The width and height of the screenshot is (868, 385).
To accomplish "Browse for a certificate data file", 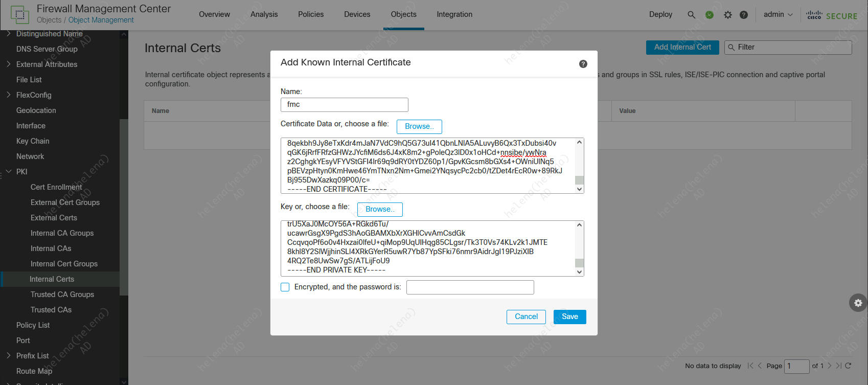I will click(419, 126).
